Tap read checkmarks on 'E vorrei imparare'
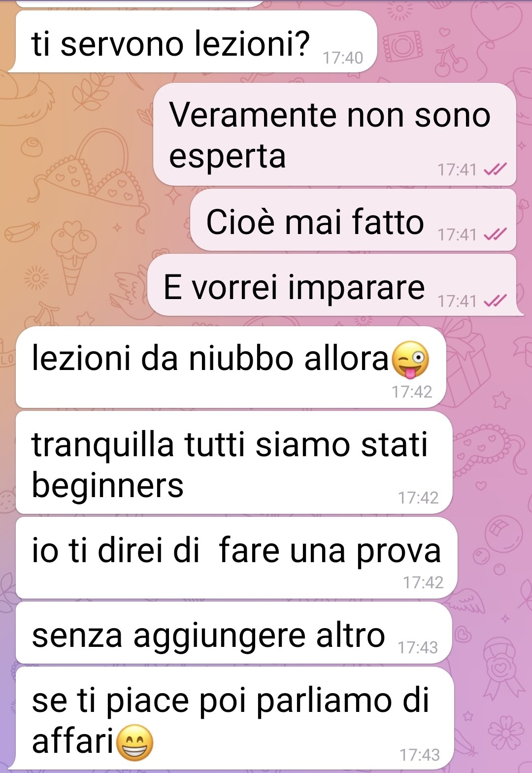 pyautogui.click(x=495, y=301)
